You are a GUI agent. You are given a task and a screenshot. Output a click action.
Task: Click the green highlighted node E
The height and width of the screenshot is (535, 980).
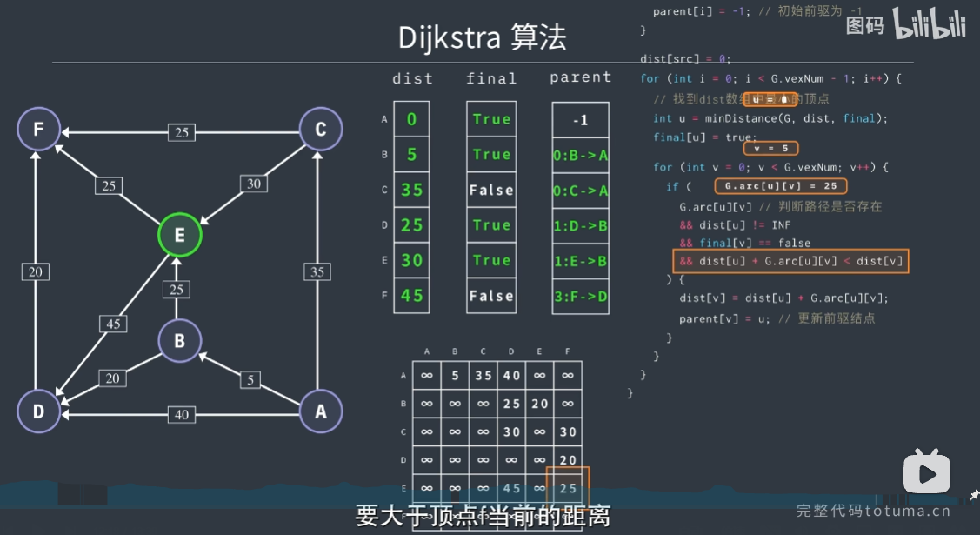179,235
